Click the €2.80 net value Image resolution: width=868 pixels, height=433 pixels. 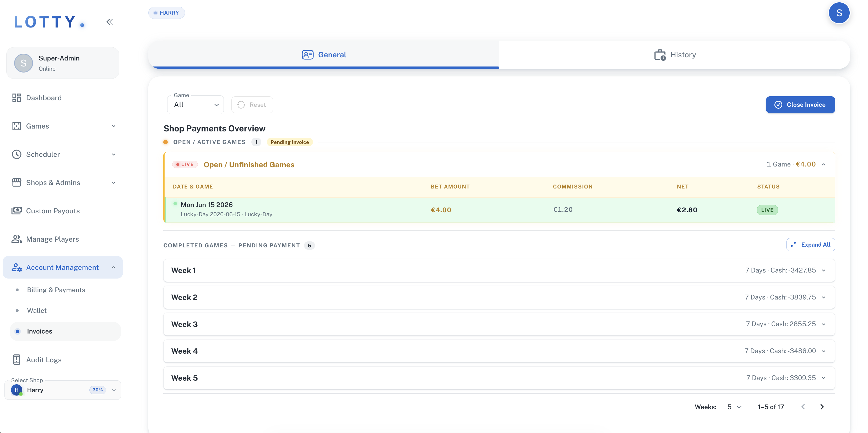click(x=687, y=210)
